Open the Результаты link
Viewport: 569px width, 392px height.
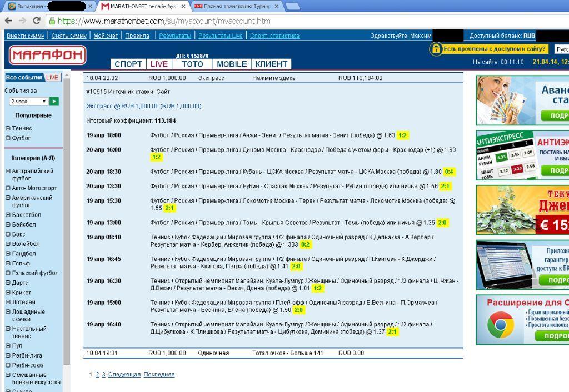click(x=175, y=36)
